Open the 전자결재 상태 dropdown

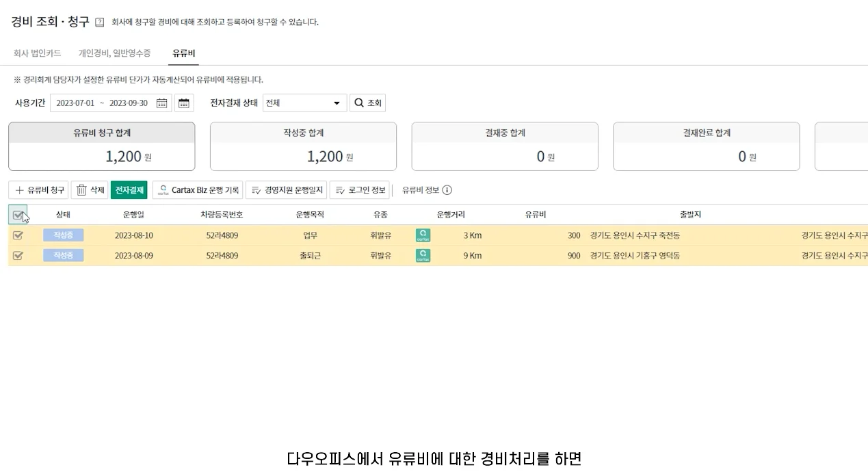pos(304,103)
